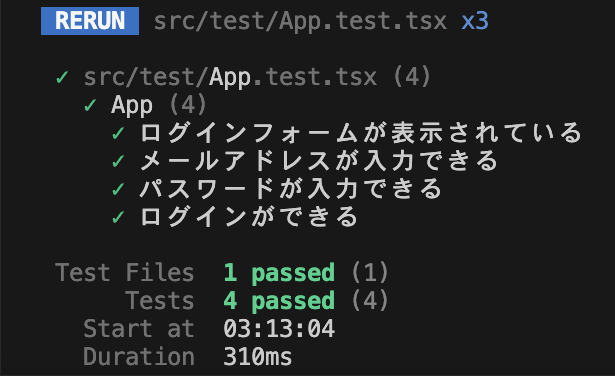Viewport: 615px width, 376px height.
Task: Click the green checkmark beside src/test/App.test.tsx (4)
Action: coord(62,77)
